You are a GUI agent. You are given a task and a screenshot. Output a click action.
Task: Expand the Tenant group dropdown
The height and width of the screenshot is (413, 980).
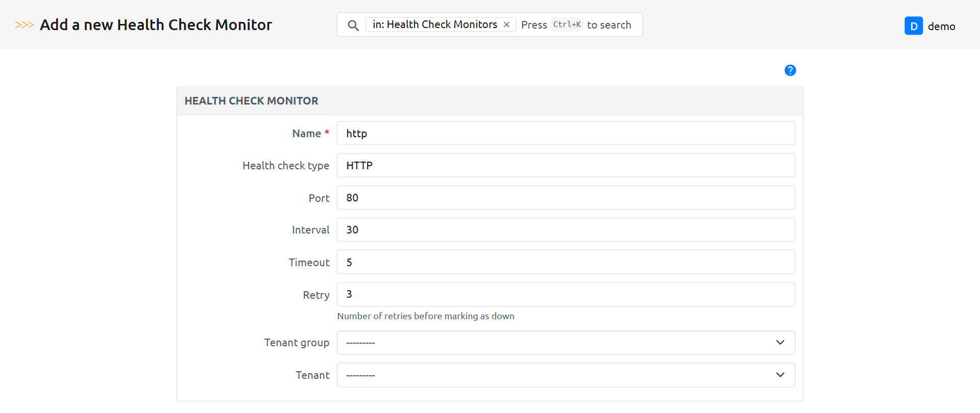[566, 343]
